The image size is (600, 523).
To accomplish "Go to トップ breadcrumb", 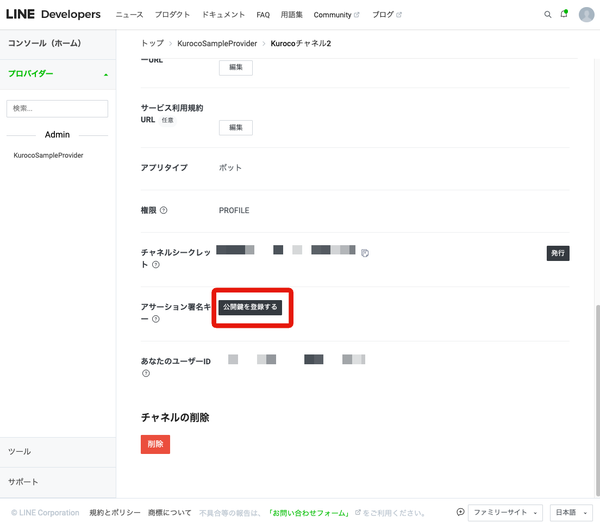I will point(152,43).
